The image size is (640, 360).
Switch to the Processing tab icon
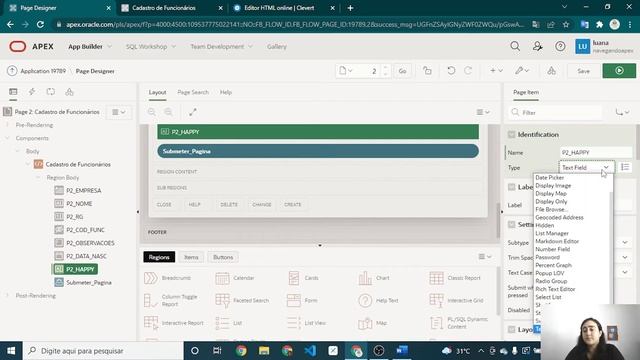pyautogui.click(x=51, y=92)
